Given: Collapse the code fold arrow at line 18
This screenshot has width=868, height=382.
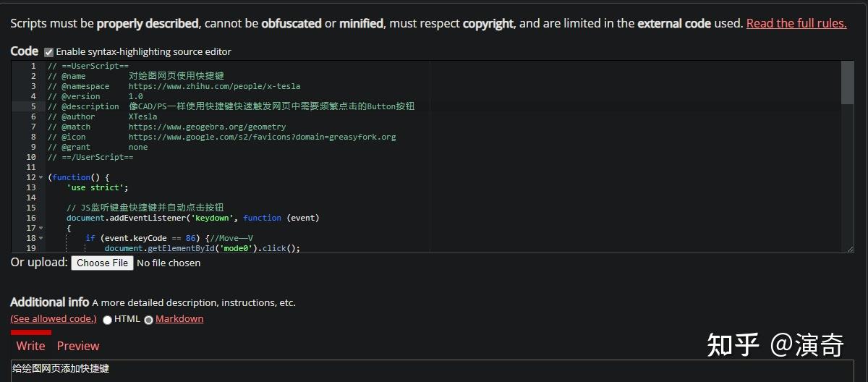Looking at the screenshot, I should pyautogui.click(x=41, y=238).
